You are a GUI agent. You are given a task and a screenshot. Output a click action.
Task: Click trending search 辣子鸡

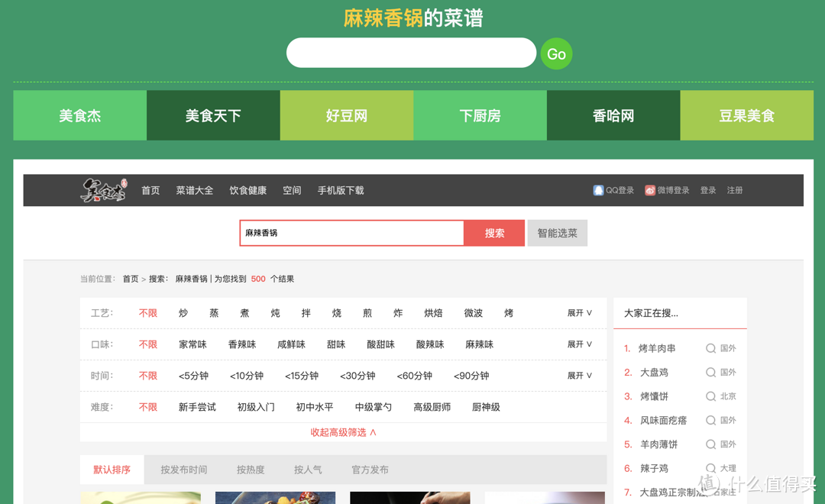[654, 468]
